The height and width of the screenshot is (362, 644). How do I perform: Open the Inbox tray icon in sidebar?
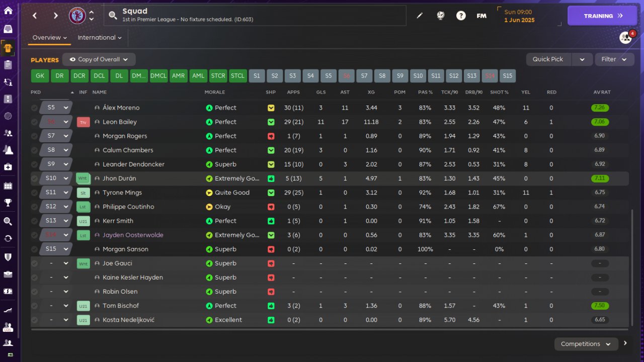coord(8,29)
